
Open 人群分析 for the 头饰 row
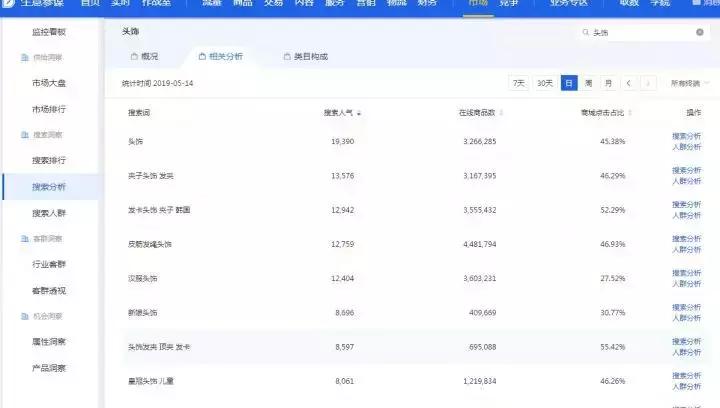pyautogui.click(x=686, y=147)
